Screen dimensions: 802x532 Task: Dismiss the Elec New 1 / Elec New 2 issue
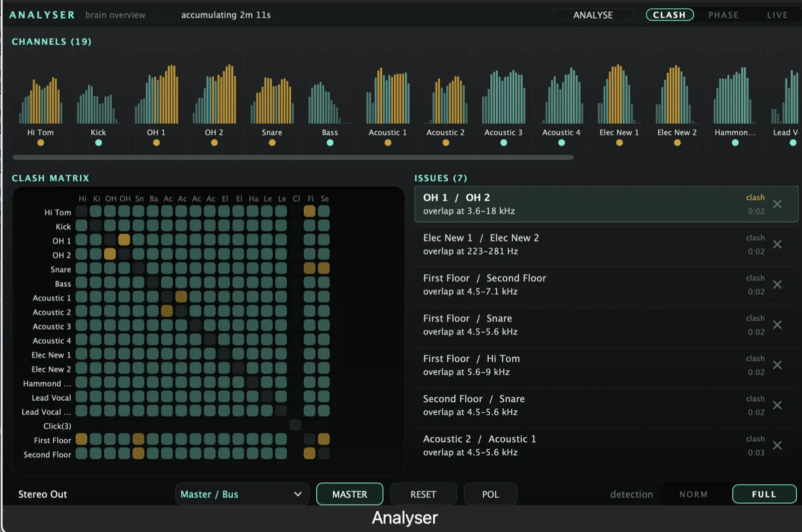tap(777, 244)
